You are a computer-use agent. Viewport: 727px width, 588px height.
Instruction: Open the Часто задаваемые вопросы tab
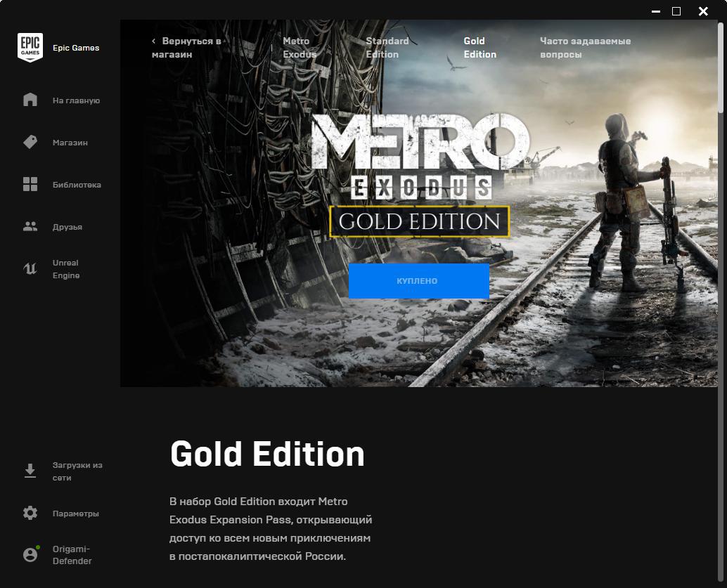585,48
